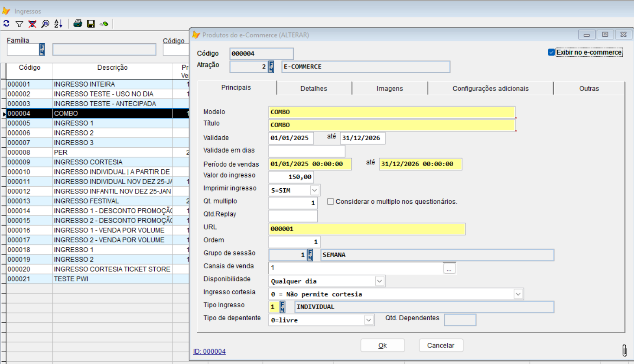Open the Configurações adicionais tab
Image resolution: width=634 pixels, height=364 pixels.
tap(490, 88)
